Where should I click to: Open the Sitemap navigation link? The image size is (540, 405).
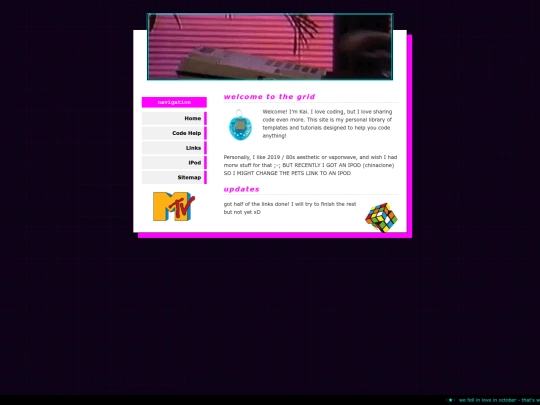[x=174, y=177]
